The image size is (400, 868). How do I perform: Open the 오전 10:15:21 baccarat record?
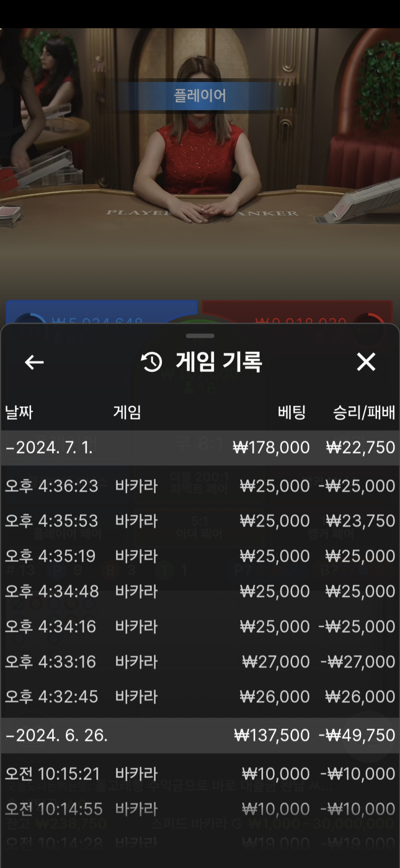point(200,774)
